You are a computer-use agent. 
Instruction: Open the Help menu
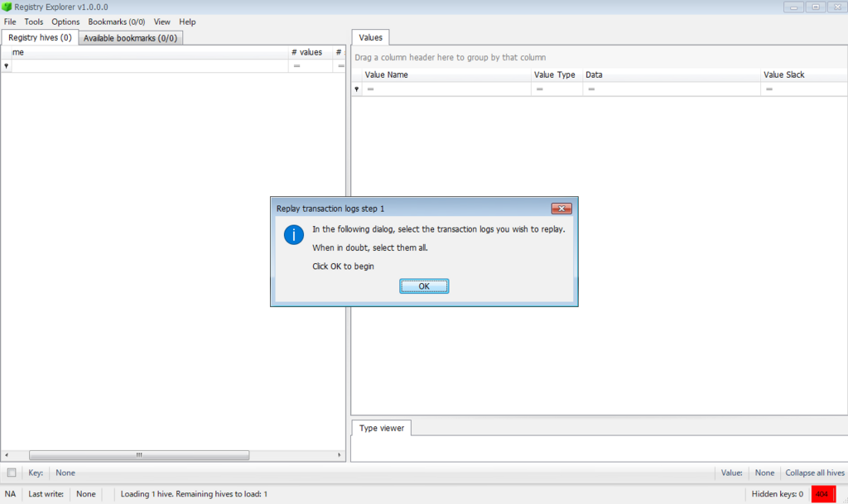coord(187,22)
